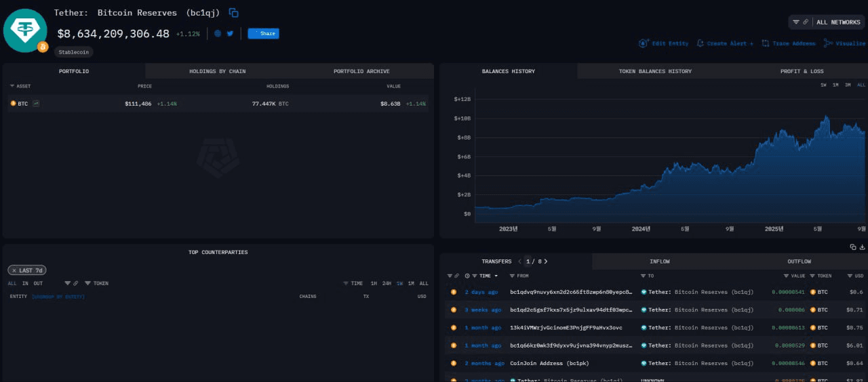Click Visualize link
Screen dimensions: 868x382
tap(845, 43)
